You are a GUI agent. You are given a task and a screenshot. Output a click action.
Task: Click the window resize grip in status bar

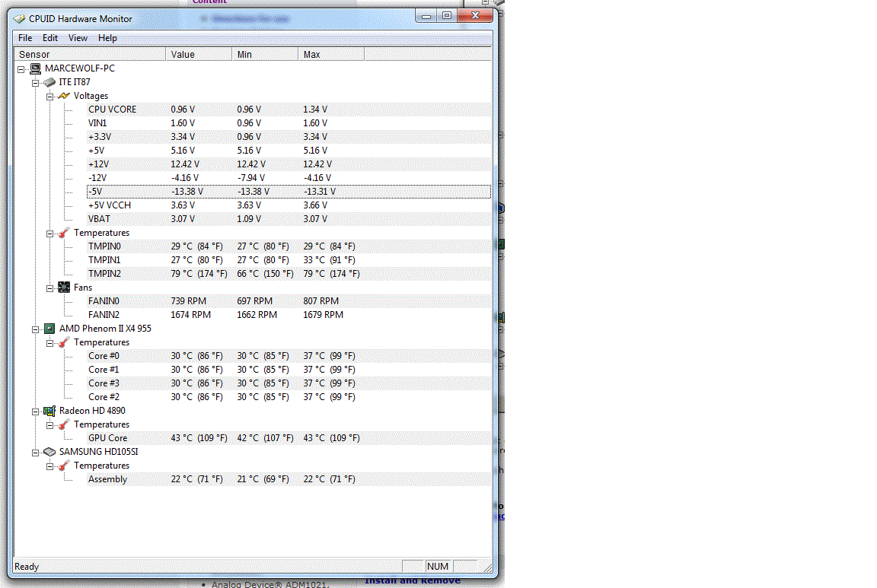(488, 567)
